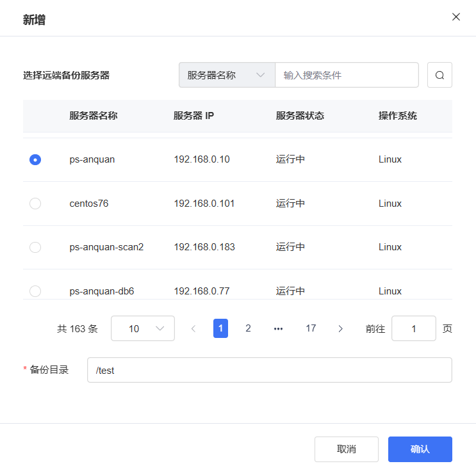
Task: Click 运行中 status in centos76 row
Action: point(290,204)
